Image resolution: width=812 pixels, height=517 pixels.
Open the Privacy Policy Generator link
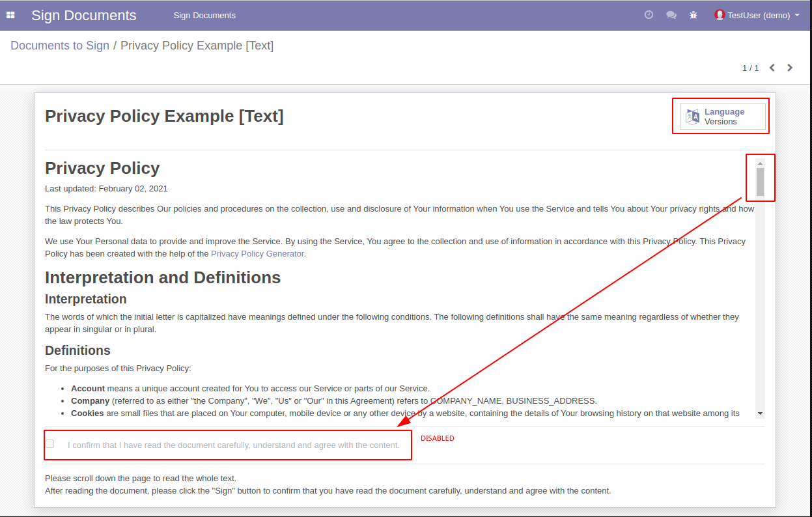point(257,254)
